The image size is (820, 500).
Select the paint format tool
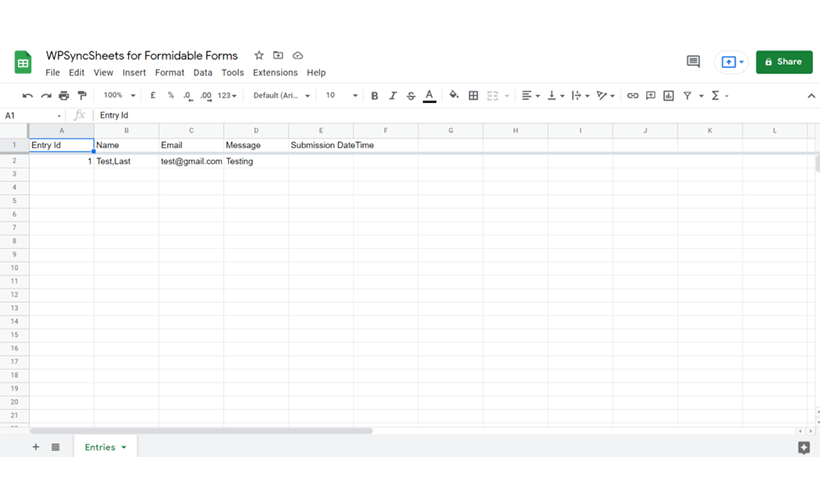[82, 96]
